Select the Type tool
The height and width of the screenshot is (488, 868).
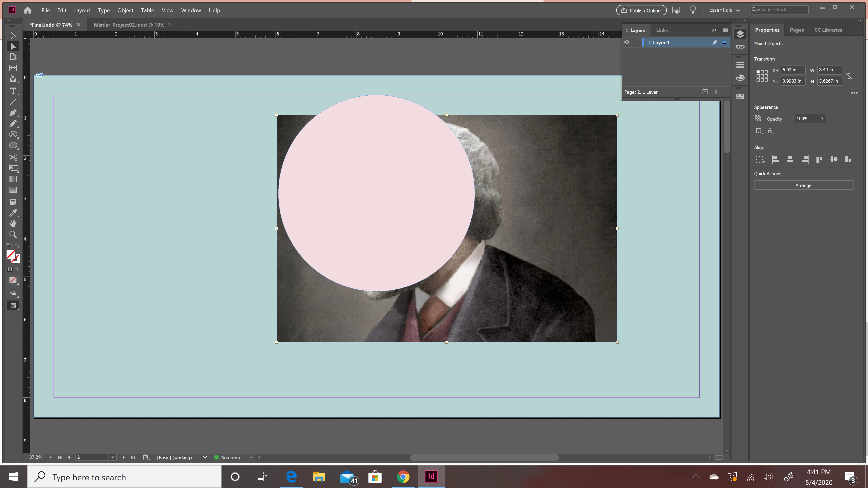coord(13,91)
